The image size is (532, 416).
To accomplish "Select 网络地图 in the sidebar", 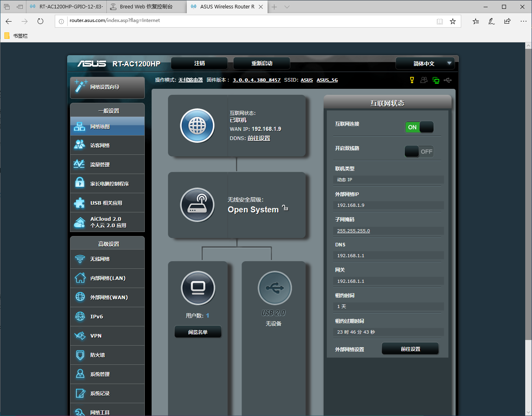I will (107, 126).
